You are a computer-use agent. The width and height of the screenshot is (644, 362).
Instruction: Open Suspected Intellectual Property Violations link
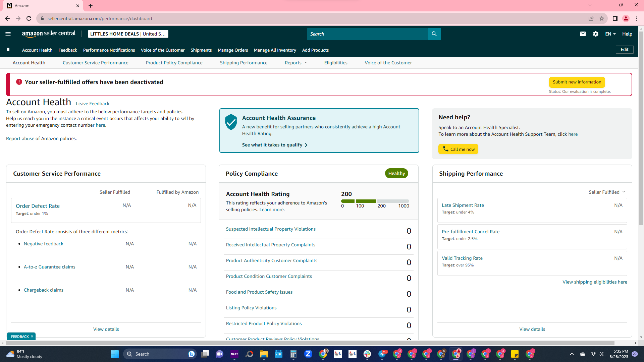click(271, 229)
